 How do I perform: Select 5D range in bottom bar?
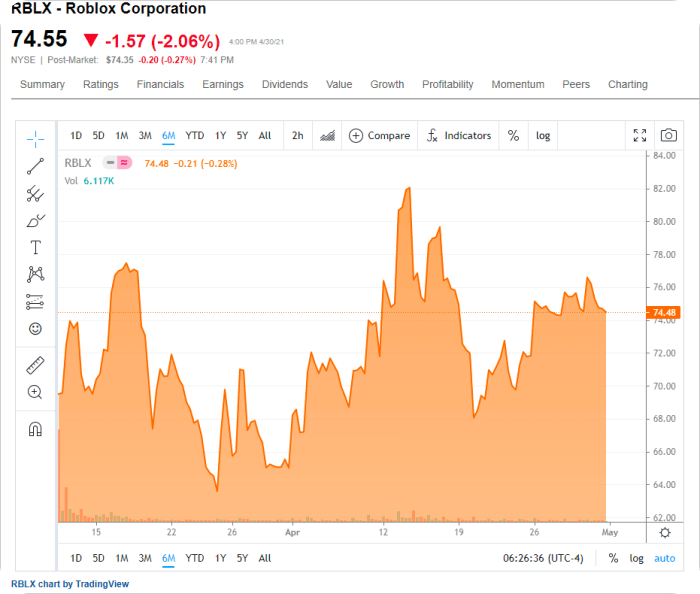tap(98, 558)
